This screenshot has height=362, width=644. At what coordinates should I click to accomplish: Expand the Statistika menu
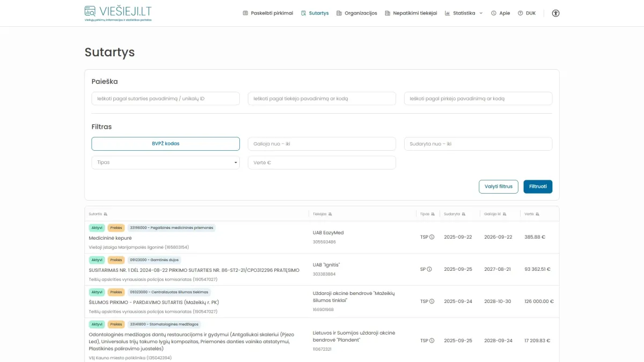point(464,13)
